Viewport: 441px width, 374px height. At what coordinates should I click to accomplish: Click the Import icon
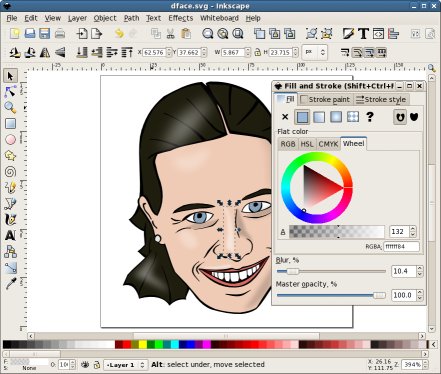click(x=82, y=34)
